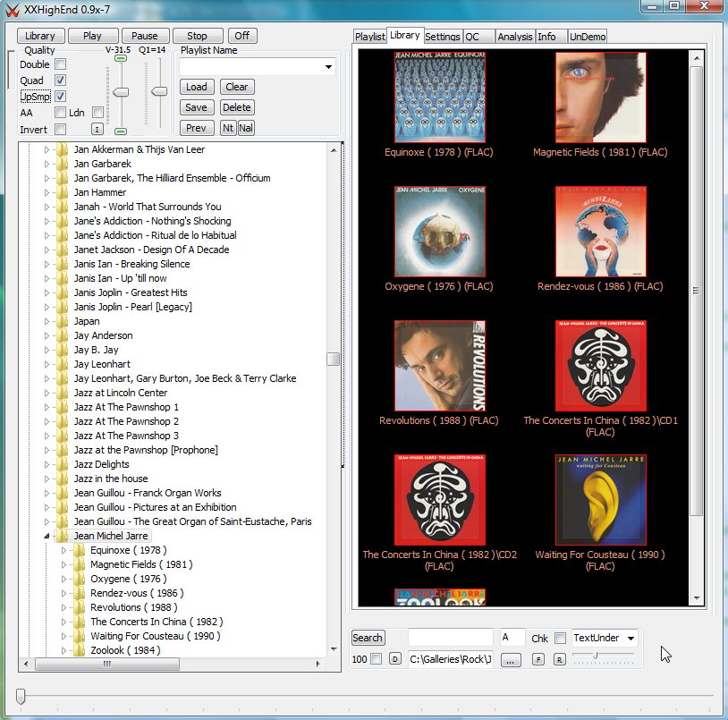
Task: Click the folder icon of Jan Hammer
Action: click(x=63, y=192)
